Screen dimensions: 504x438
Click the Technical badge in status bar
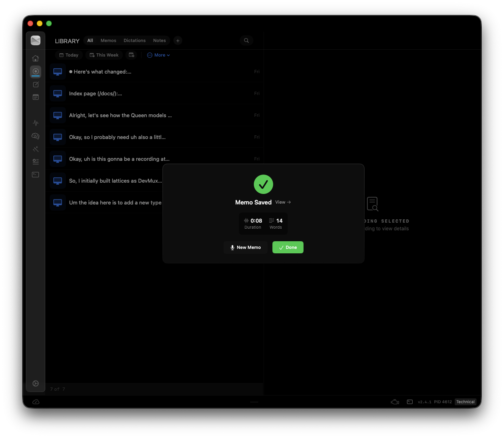click(466, 402)
